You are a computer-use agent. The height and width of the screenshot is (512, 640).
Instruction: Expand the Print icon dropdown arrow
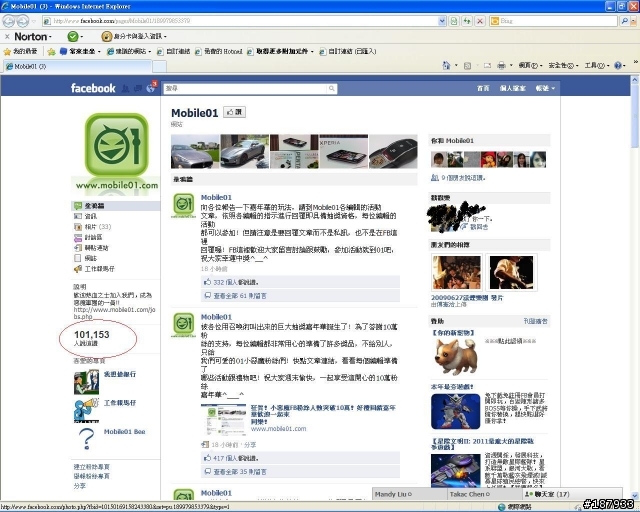pos(511,65)
